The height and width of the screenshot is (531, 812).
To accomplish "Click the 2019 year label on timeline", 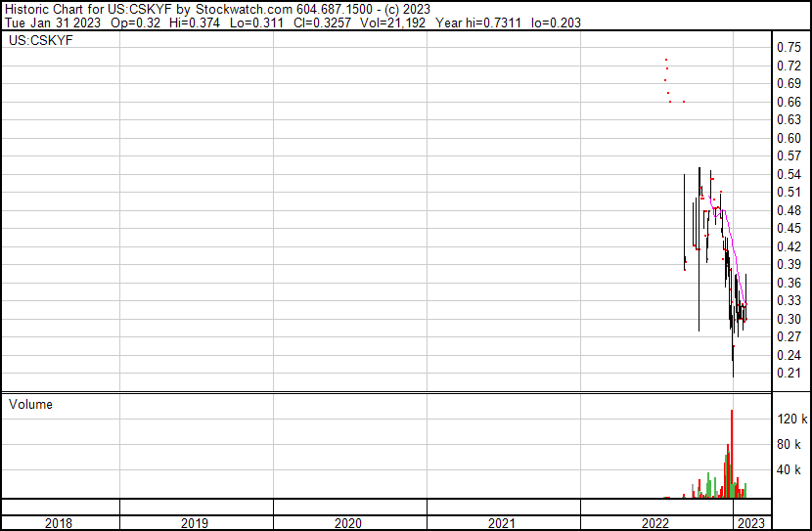I will [x=196, y=523].
